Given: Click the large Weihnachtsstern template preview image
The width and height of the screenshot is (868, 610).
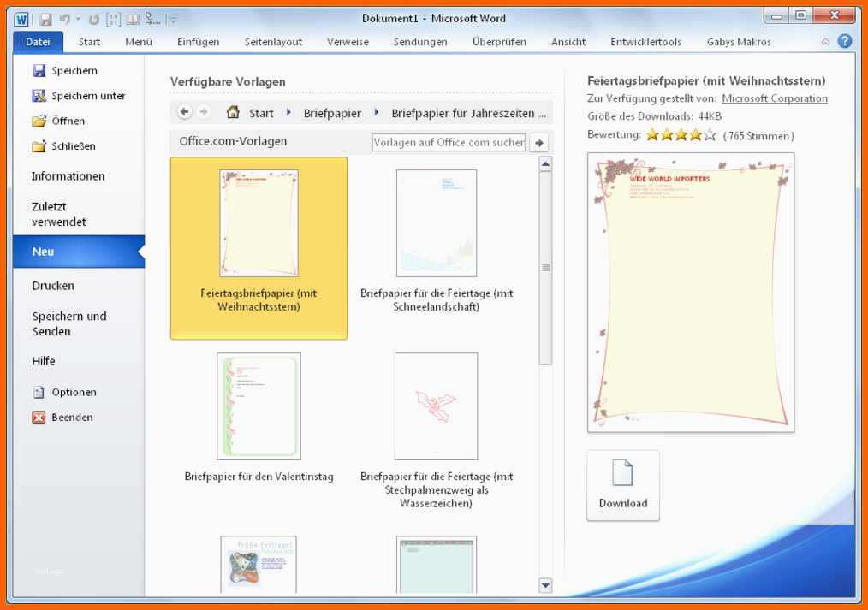Looking at the screenshot, I should point(691,293).
